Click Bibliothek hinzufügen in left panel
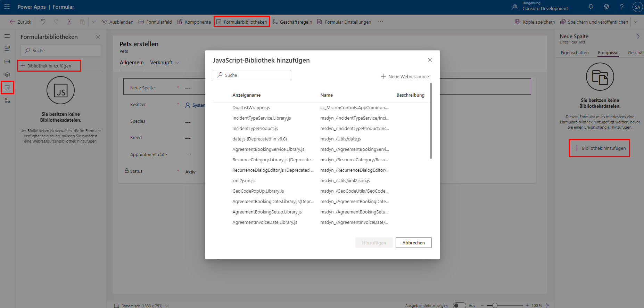This screenshot has height=308, width=644. point(49,66)
